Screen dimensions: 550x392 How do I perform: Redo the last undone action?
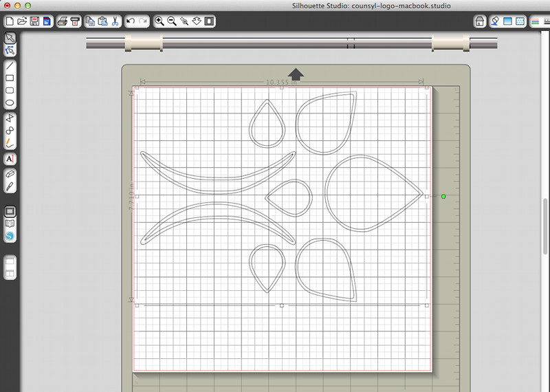[143, 21]
